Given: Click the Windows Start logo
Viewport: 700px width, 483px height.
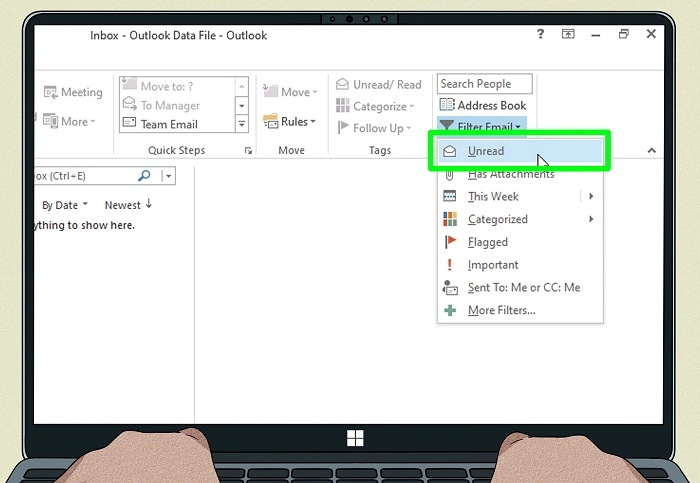Looking at the screenshot, I should pos(354,438).
